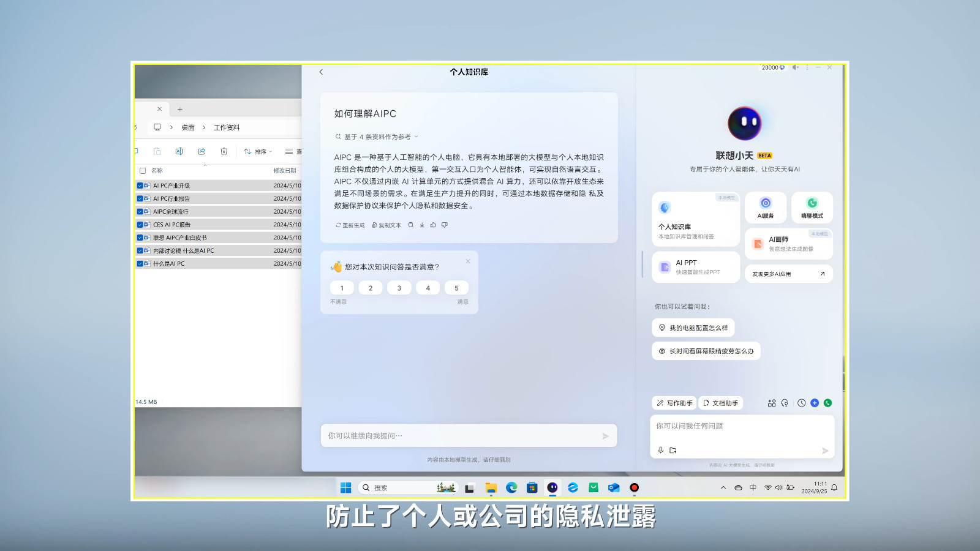Click 重新生成 to regenerate the answer
This screenshot has width=980, height=551.
pos(350,225)
